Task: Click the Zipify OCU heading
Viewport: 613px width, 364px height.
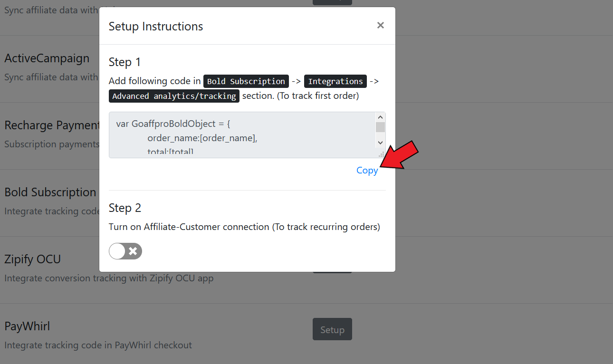Action: pos(33,259)
